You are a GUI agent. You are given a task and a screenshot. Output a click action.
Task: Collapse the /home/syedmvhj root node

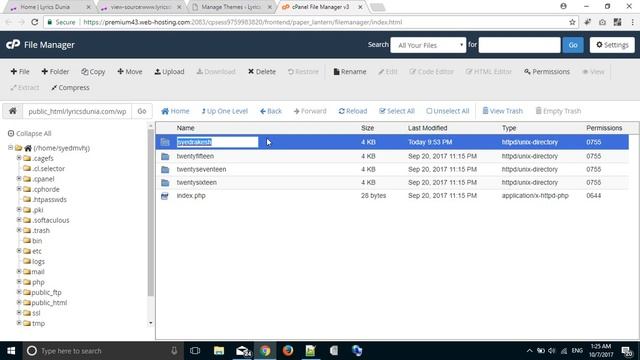coord(11,148)
